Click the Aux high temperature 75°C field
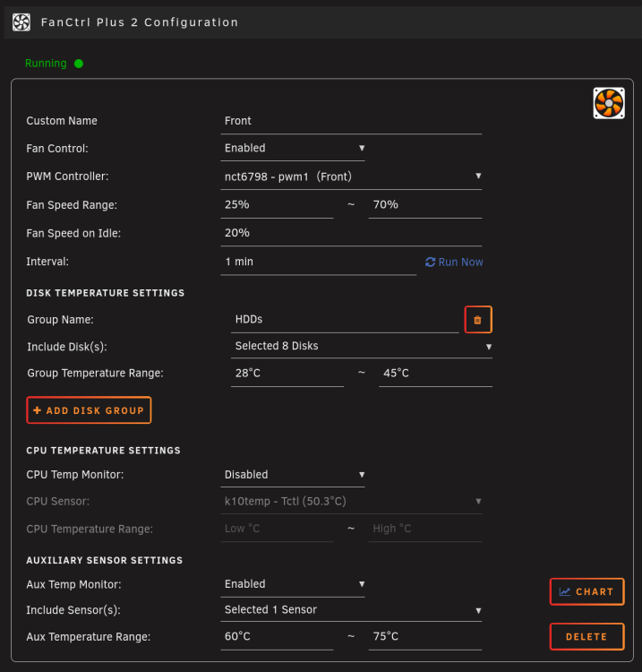 [424, 637]
